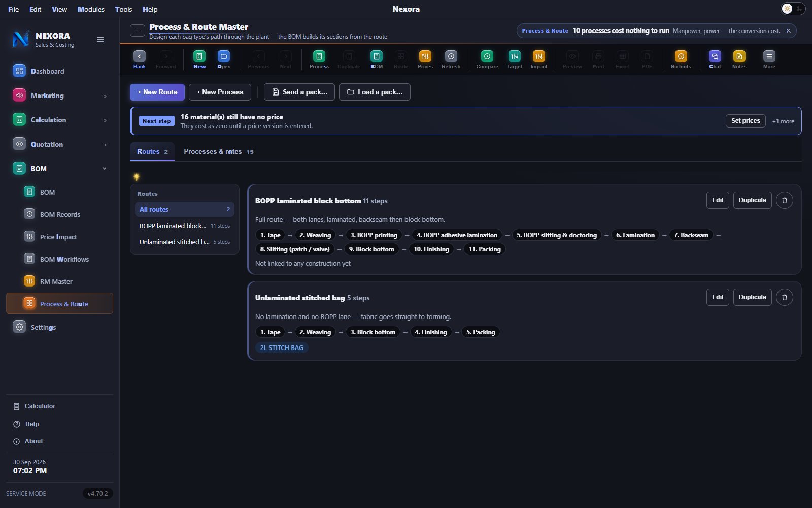812x508 pixels.
Task: Delete the Unlaminated stitched bag route
Action: pos(785,297)
